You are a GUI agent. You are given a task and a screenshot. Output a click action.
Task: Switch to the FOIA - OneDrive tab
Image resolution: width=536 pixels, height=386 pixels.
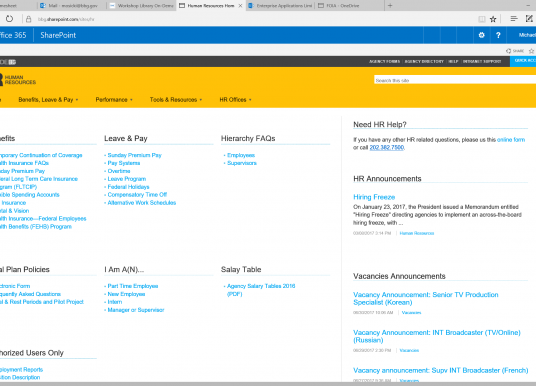pyautogui.click(x=349, y=6)
